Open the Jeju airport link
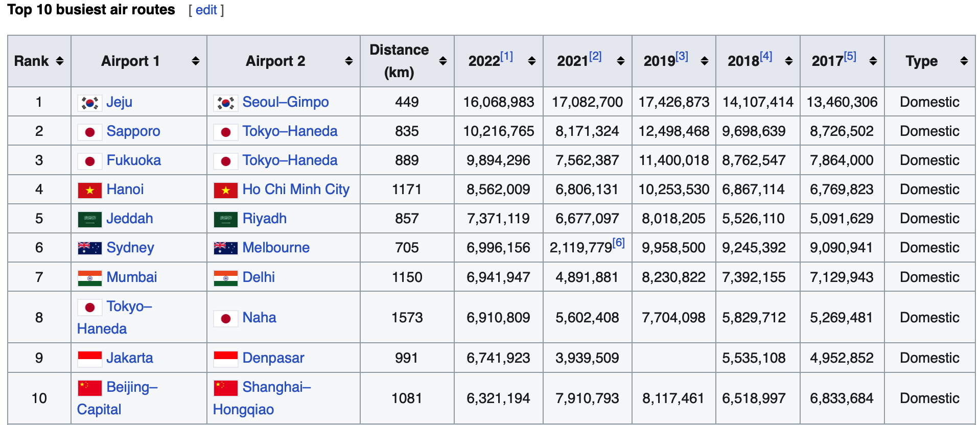The height and width of the screenshot is (425, 980). pyautogui.click(x=120, y=102)
